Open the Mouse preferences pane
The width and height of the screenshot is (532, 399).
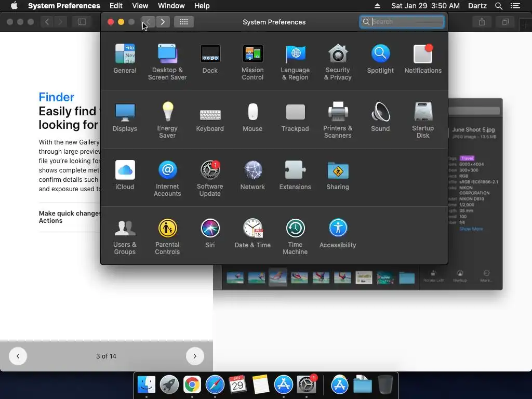(x=252, y=117)
